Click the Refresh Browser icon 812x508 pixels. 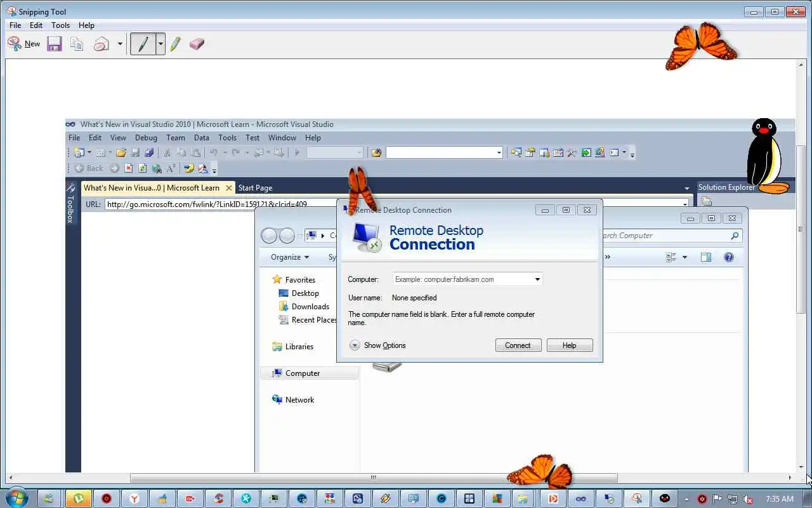[142, 168]
